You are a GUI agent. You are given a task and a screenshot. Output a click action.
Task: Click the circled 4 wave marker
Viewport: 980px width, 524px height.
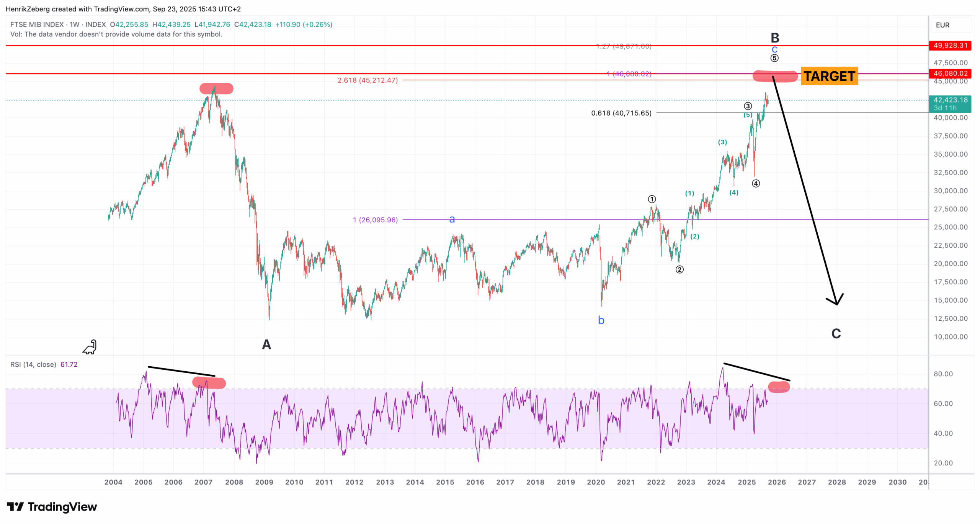click(756, 184)
